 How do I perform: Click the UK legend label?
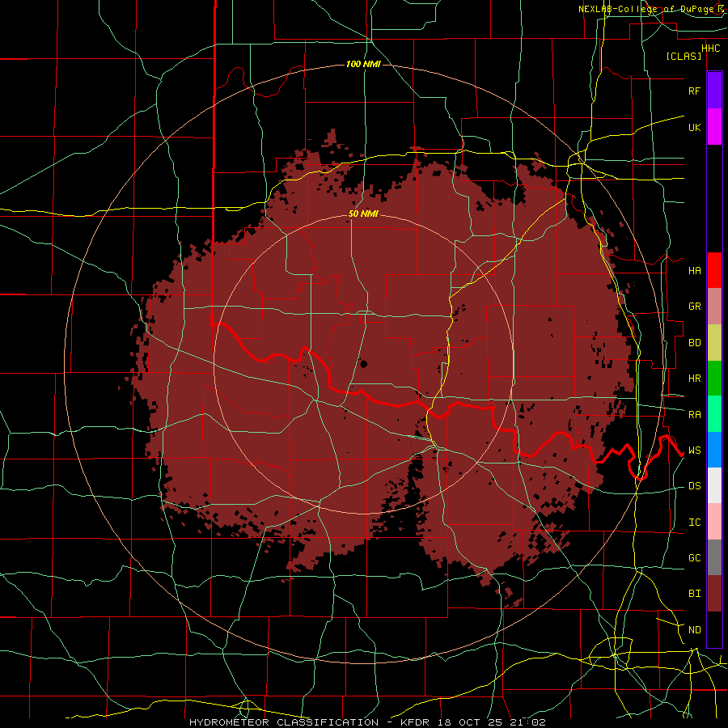click(694, 127)
